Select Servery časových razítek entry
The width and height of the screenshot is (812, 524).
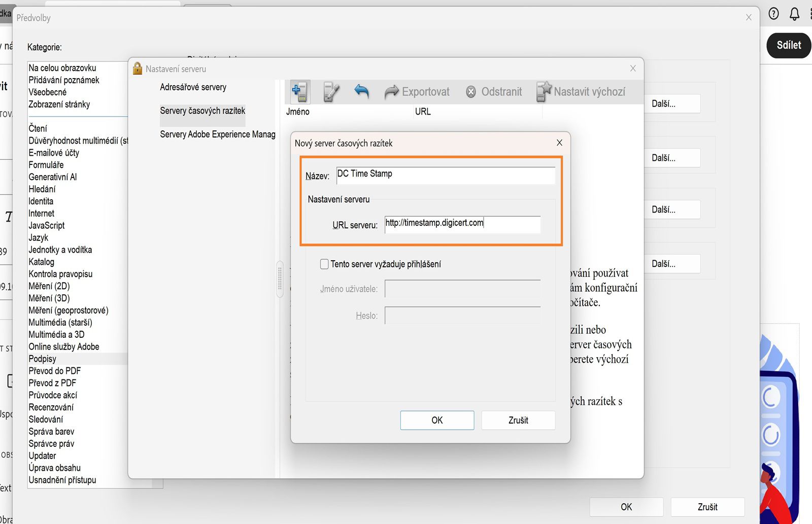tap(202, 111)
